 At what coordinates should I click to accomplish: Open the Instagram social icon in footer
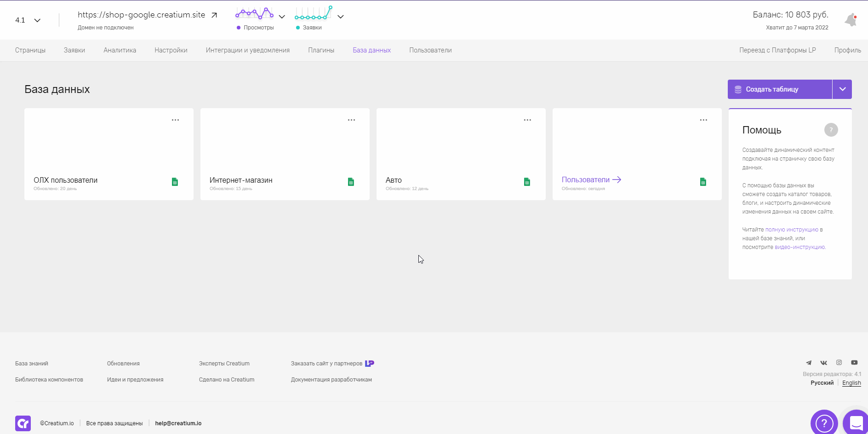[x=839, y=362]
